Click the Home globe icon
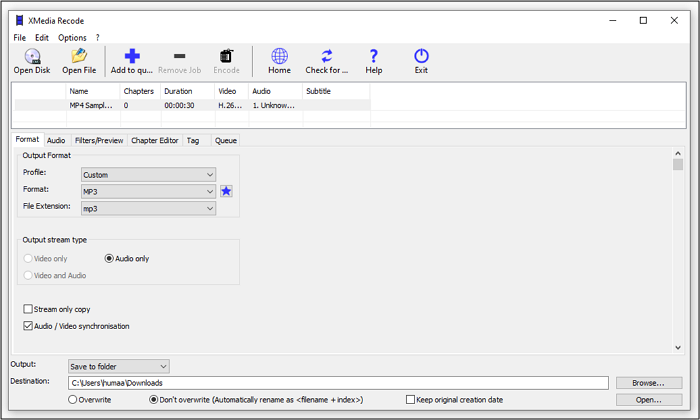700x420 pixels. pos(279,56)
